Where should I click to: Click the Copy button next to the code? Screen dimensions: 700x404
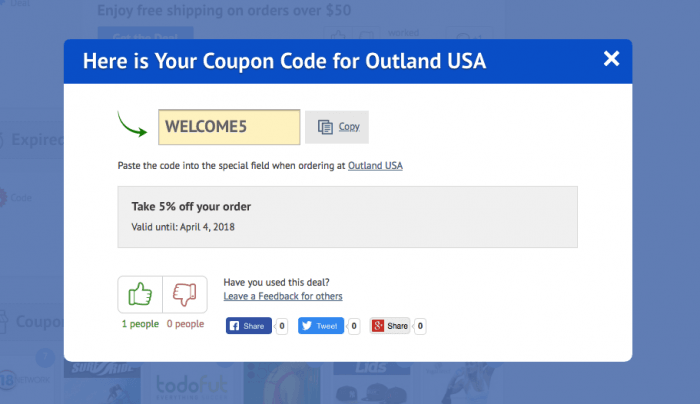coord(337,127)
